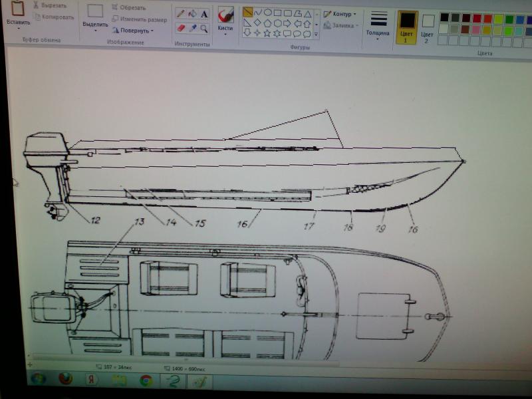Click Вырезать (Cut) button

point(51,5)
